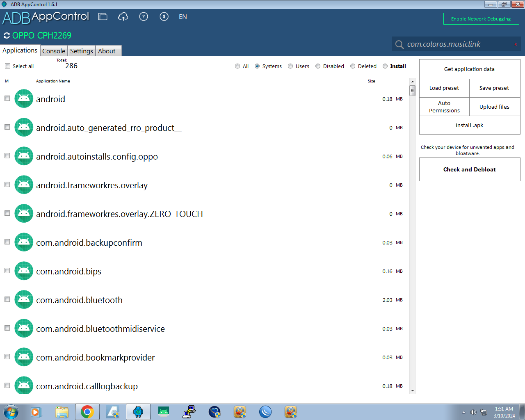Show hidden tray icons arrow
The image size is (525, 420).
(463, 412)
